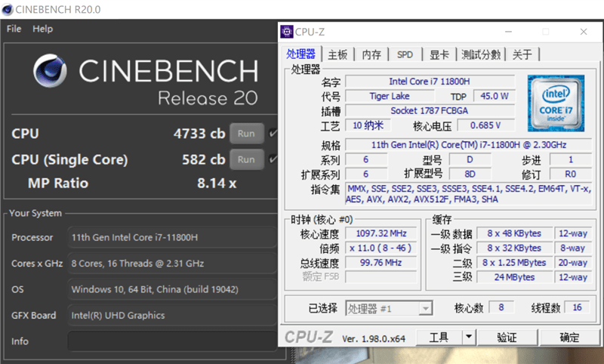Run the CPU Single Core benchmark
The image size is (604, 364).
pyautogui.click(x=247, y=159)
